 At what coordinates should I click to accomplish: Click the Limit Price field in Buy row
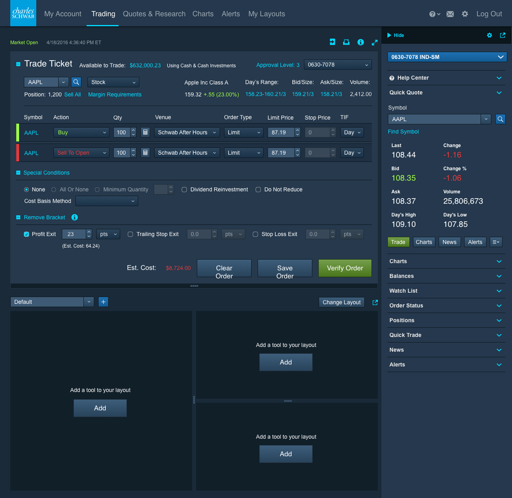(281, 132)
